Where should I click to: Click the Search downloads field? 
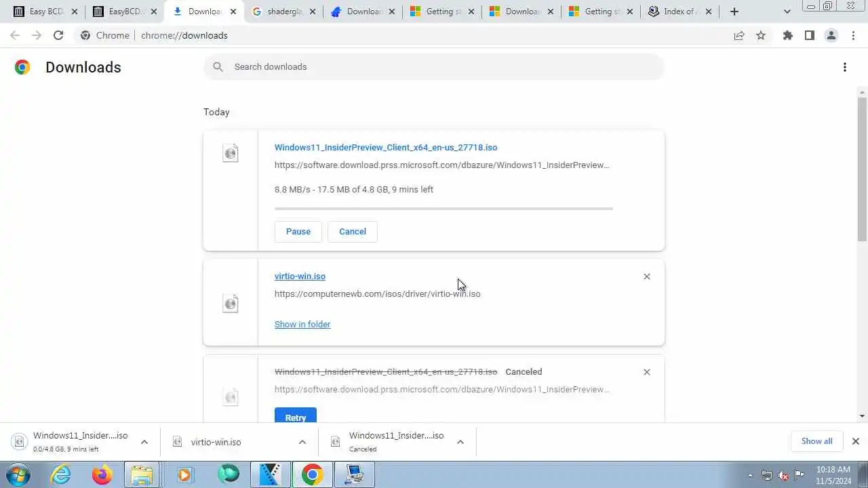[x=434, y=66]
